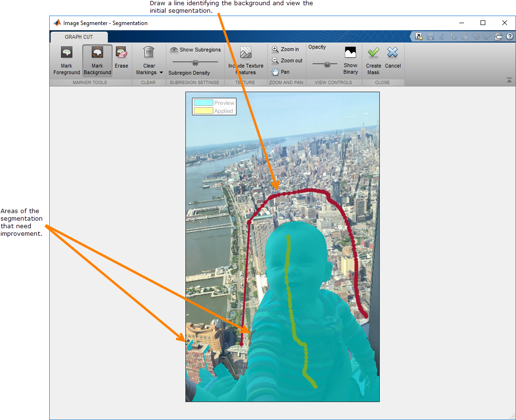The height and width of the screenshot is (420, 516).
Task: Collapse the ribbon with the arrow icon
Action: 509,79
